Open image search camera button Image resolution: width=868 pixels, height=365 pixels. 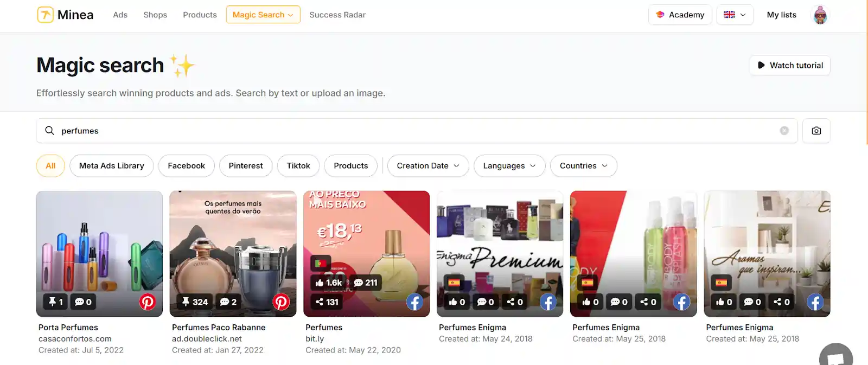(x=816, y=131)
